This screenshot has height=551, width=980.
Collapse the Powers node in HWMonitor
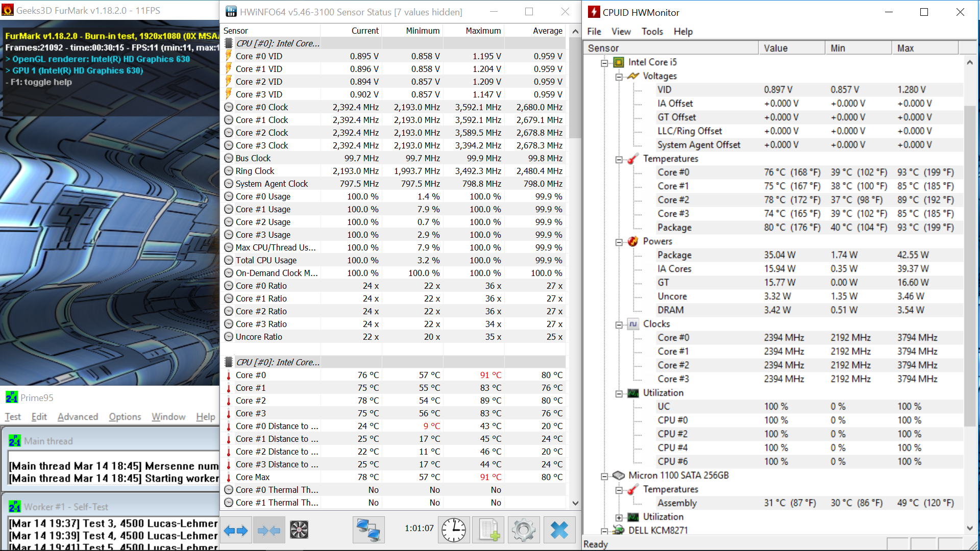click(619, 242)
